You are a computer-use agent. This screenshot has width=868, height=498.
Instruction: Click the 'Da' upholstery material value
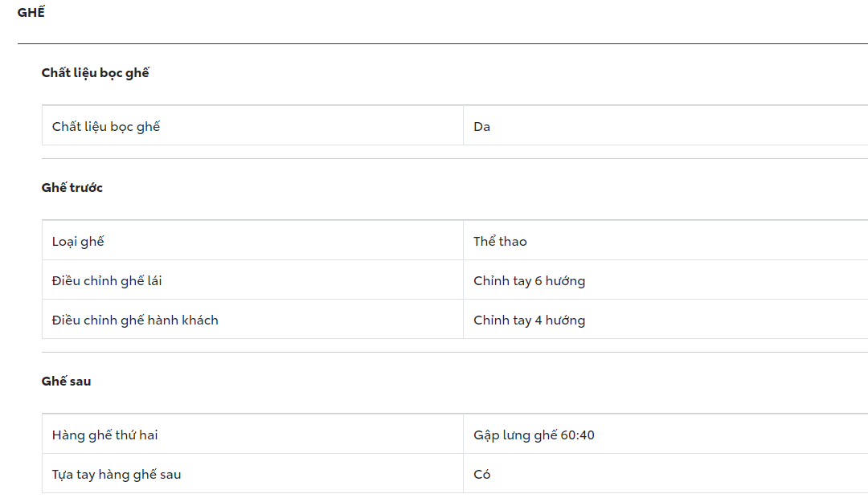tap(482, 127)
